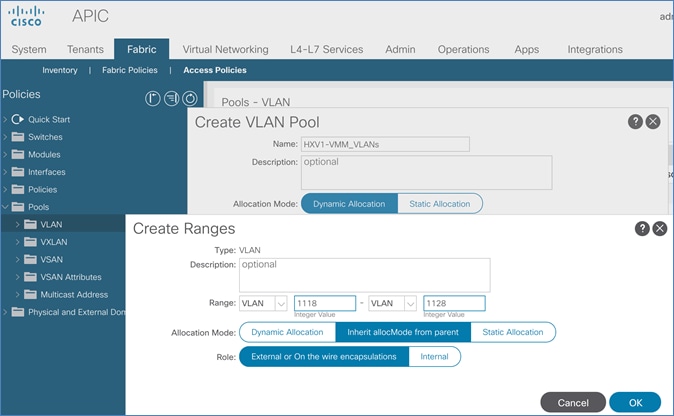The width and height of the screenshot is (674, 416).
Task: Select Dynamic Allocation in Create Ranges
Action: [287, 332]
